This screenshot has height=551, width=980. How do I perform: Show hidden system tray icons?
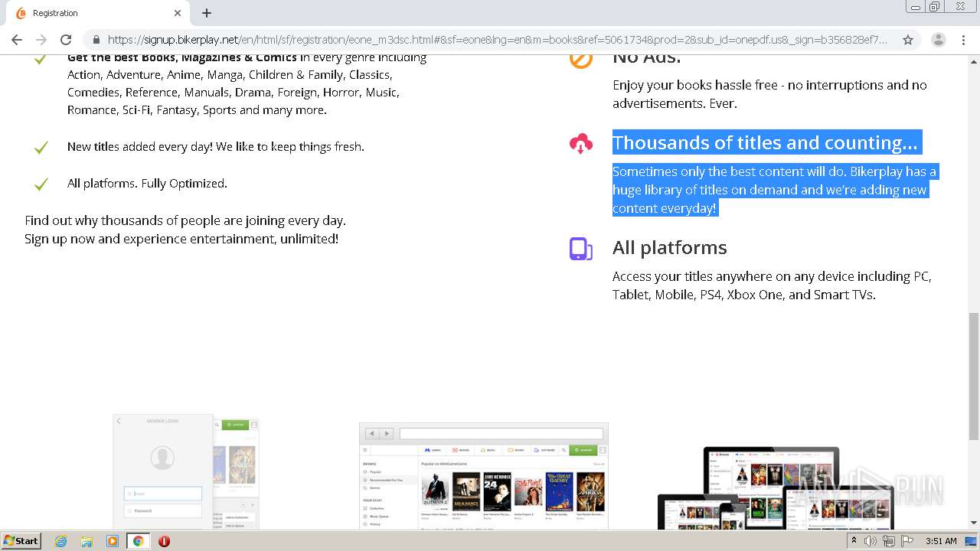tap(854, 541)
